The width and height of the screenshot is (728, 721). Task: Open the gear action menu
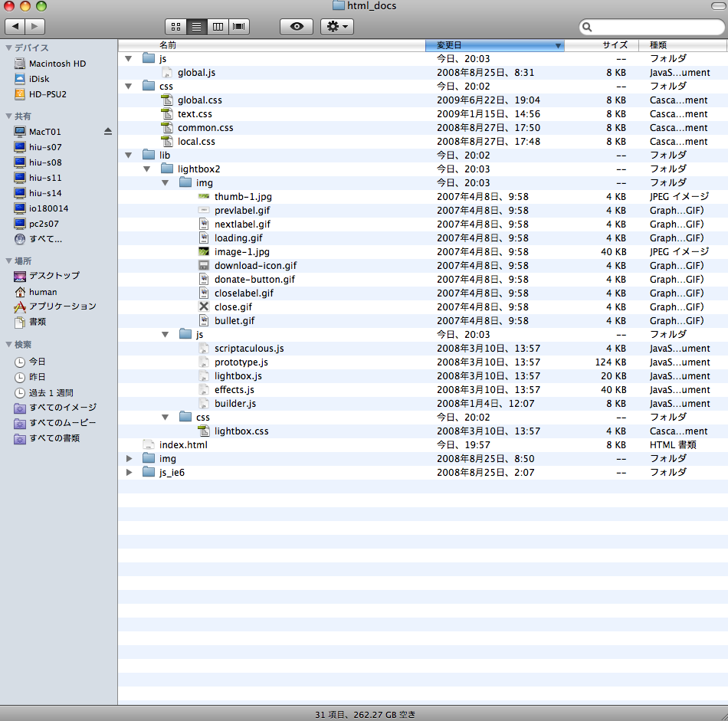[x=337, y=27]
